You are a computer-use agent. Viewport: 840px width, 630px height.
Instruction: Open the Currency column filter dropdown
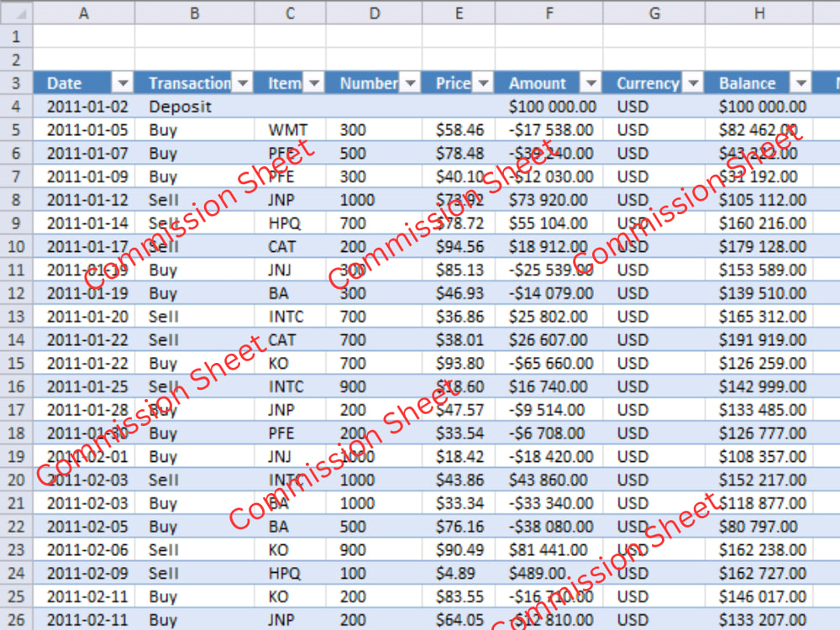click(x=693, y=83)
